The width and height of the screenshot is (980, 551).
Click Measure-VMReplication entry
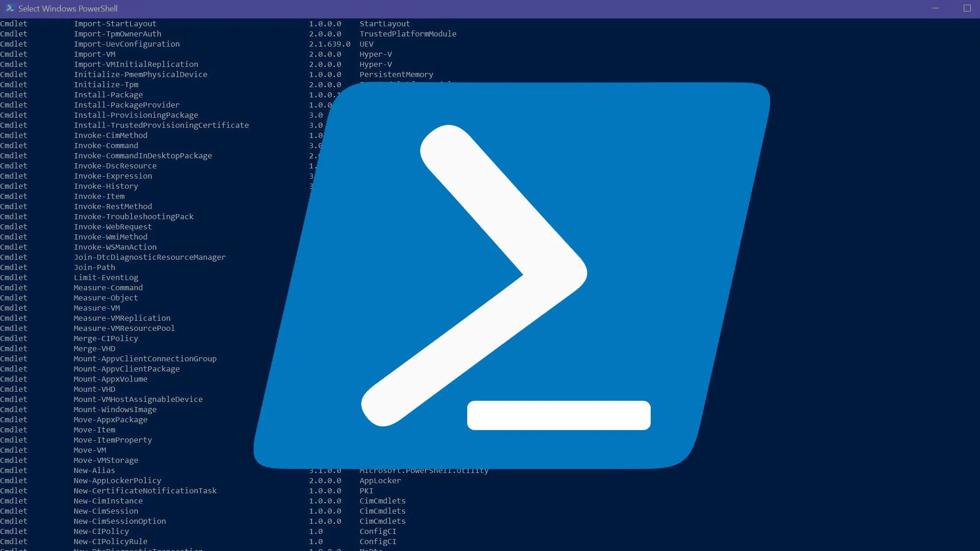(122, 318)
